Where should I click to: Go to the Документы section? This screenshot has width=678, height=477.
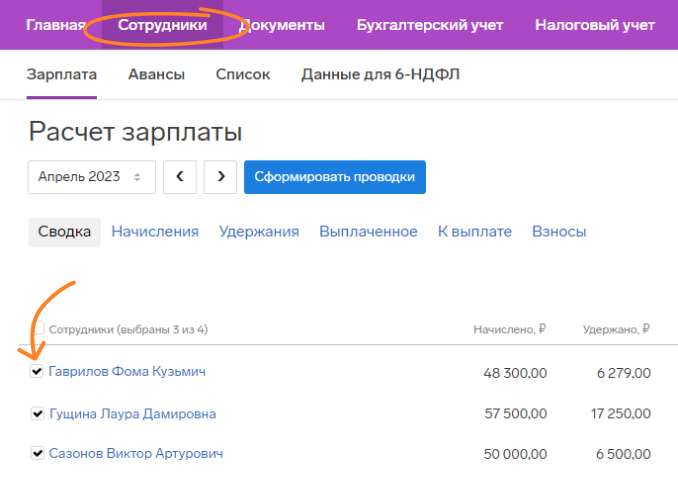click(282, 25)
